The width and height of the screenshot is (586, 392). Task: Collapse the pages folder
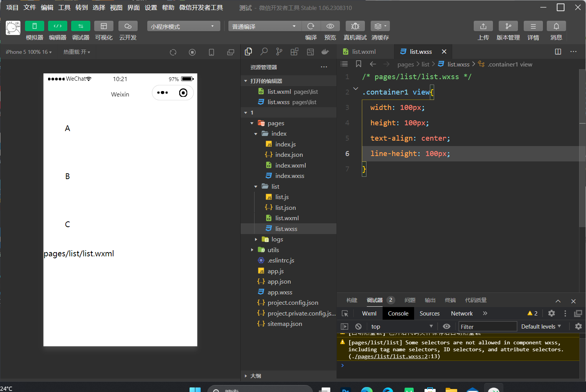coord(252,123)
